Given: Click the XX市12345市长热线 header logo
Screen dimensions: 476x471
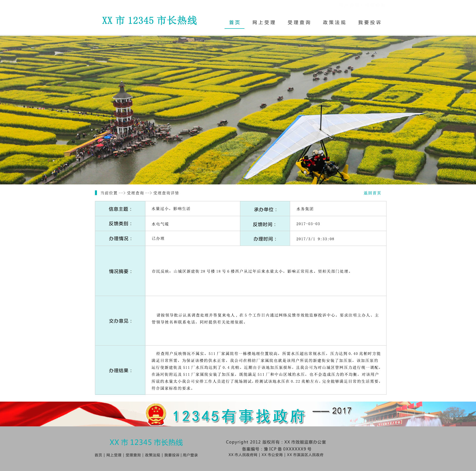Looking at the screenshot, I should coord(149,21).
